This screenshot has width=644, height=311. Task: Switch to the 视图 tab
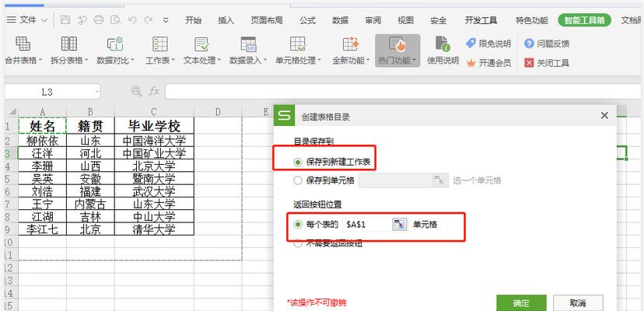point(405,20)
